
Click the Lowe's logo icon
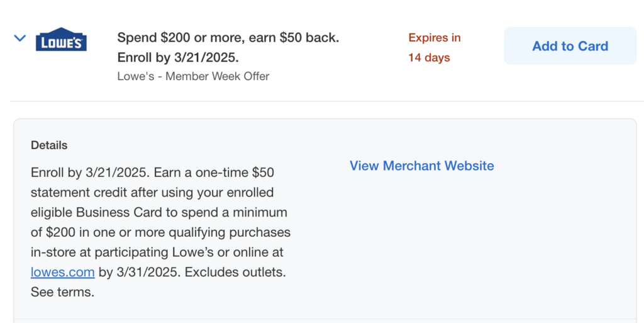[61, 40]
